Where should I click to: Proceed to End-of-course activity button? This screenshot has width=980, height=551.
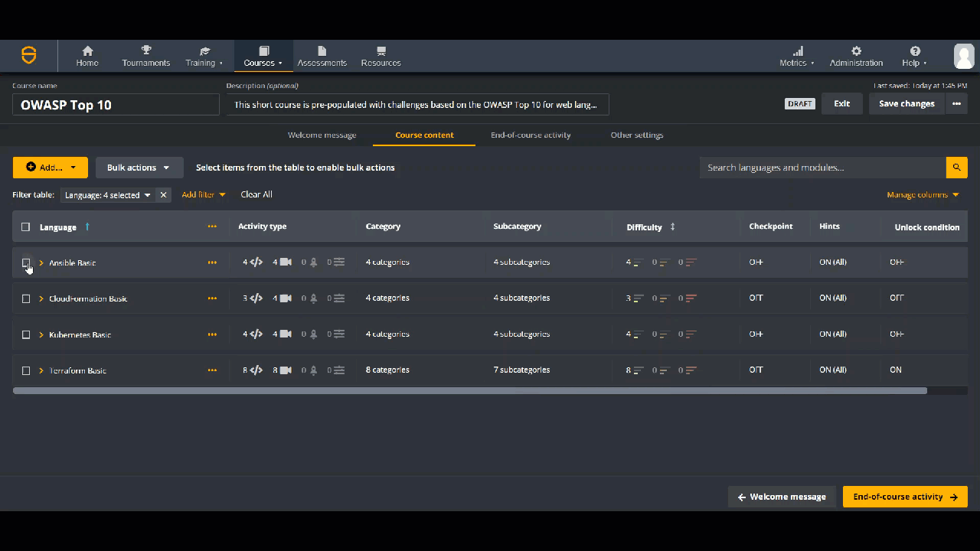pyautogui.click(x=905, y=497)
